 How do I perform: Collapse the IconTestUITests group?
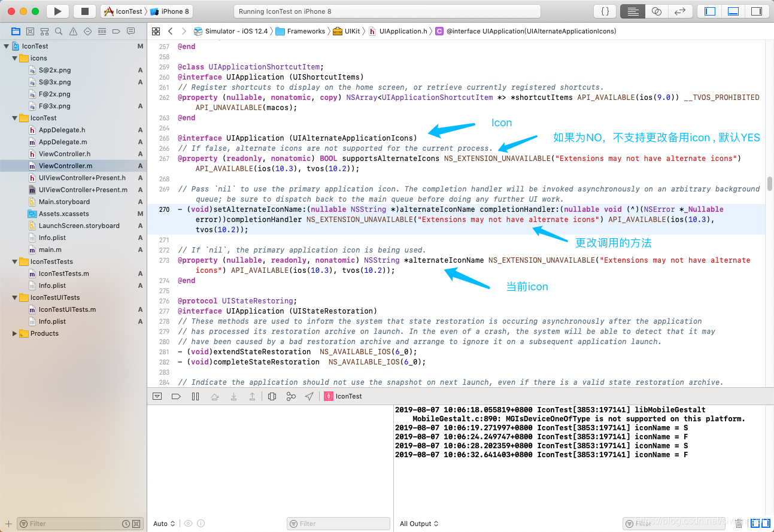pyautogui.click(x=15, y=297)
